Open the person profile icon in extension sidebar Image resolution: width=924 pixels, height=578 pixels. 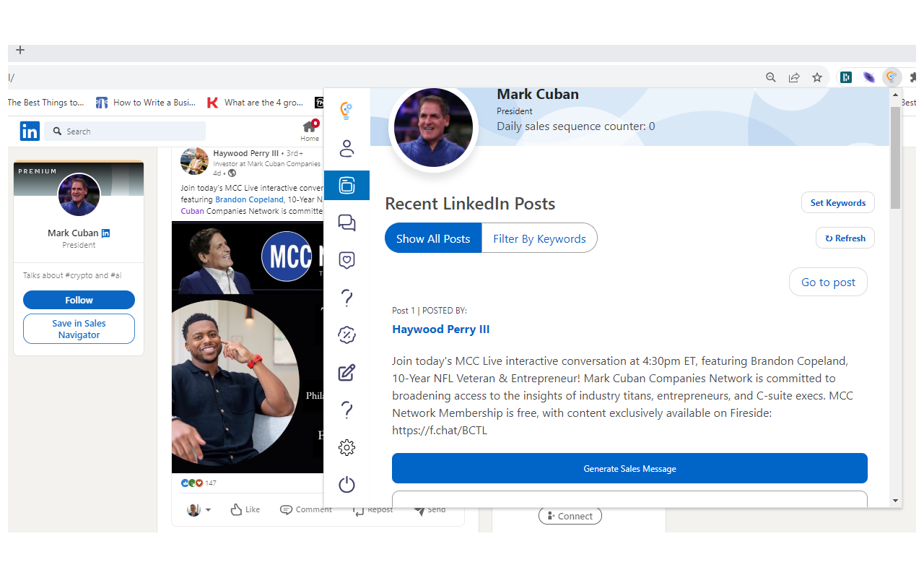point(346,148)
